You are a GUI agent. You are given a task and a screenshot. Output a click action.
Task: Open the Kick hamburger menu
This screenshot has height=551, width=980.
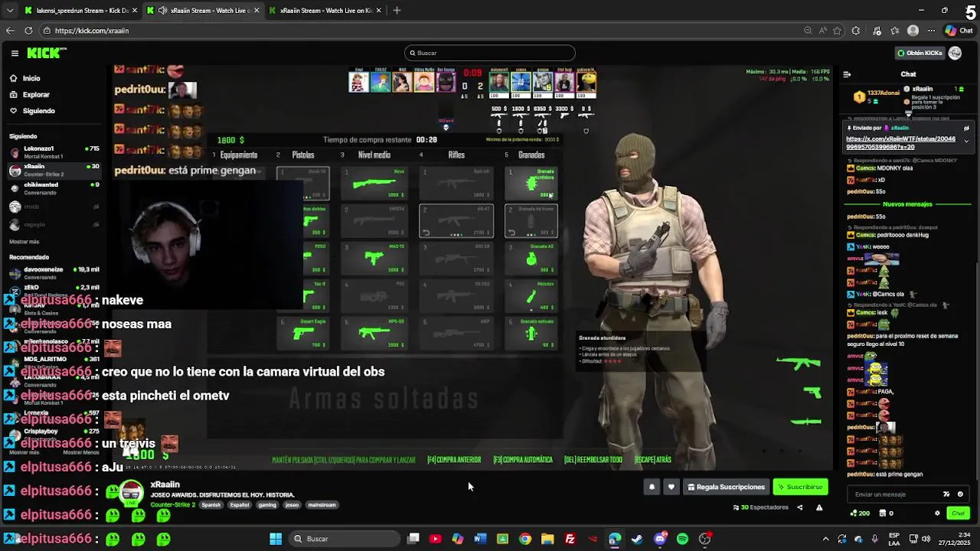click(15, 53)
